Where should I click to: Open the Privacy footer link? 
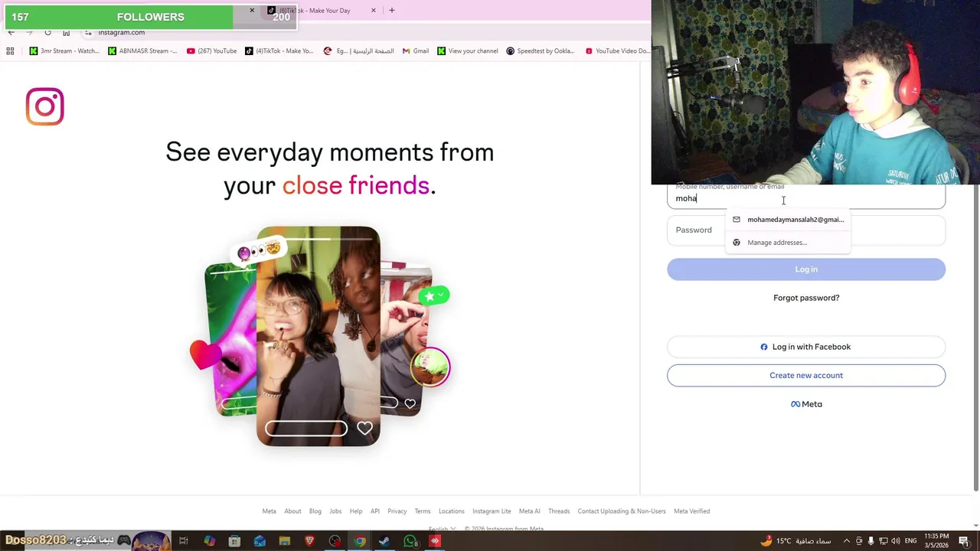[397, 511]
